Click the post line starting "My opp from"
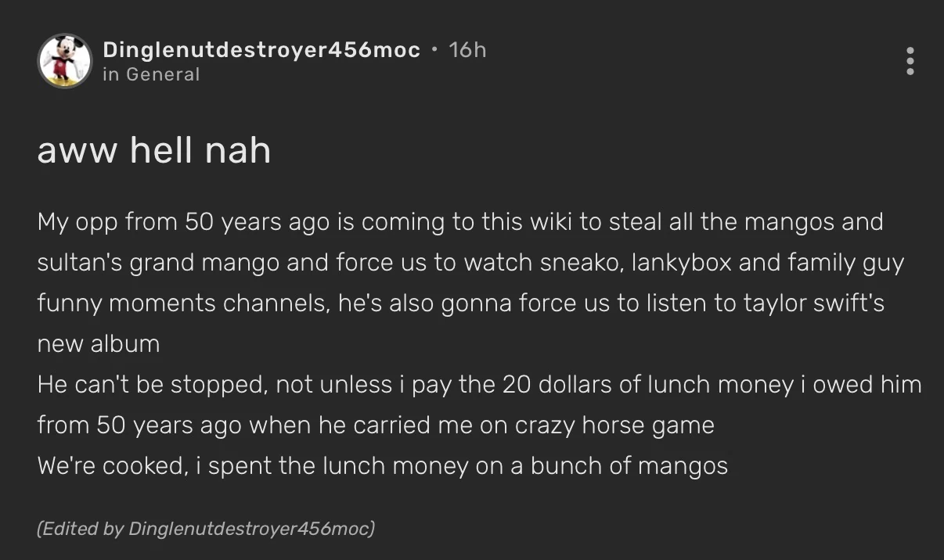This screenshot has height=560, width=944. point(459,222)
